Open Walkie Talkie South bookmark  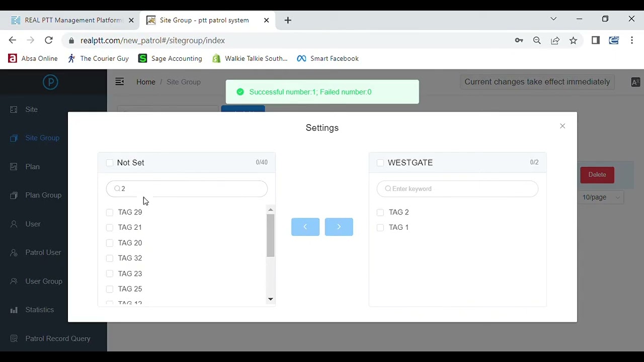coord(250,58)
